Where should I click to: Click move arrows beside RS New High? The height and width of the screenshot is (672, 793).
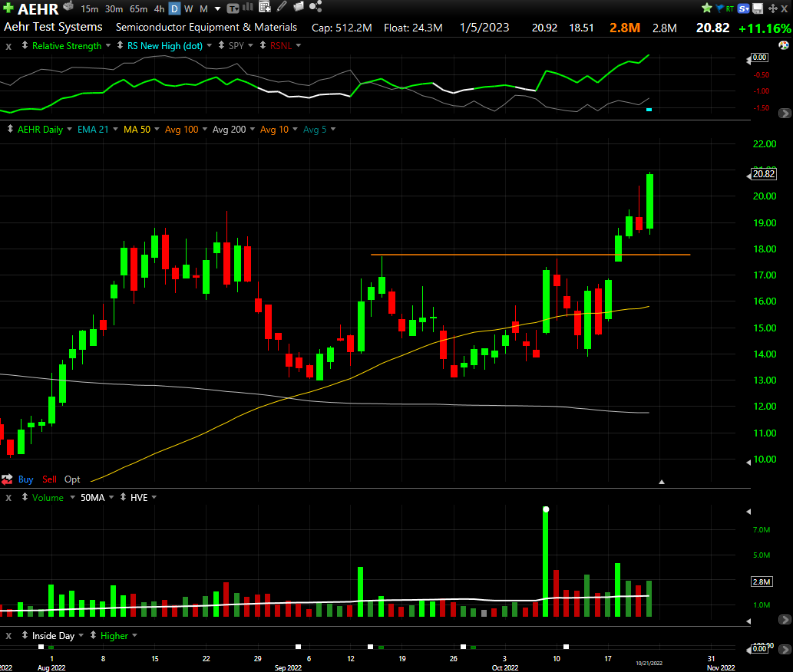[120, 45]
